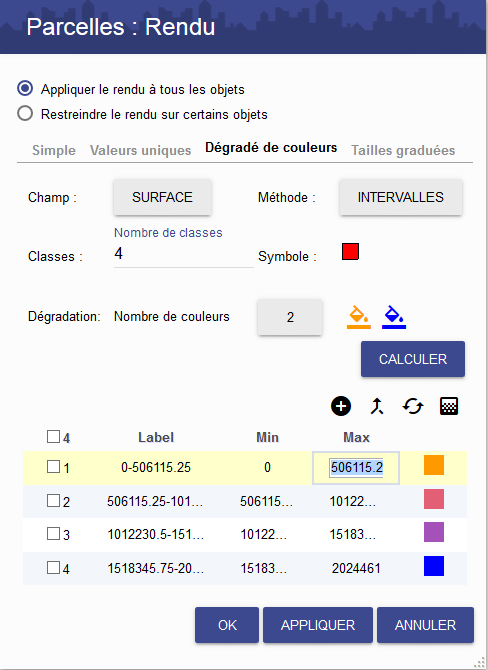Screen dimensions: 488x670
Task: Check the box for class row 2
Action: 53,500
